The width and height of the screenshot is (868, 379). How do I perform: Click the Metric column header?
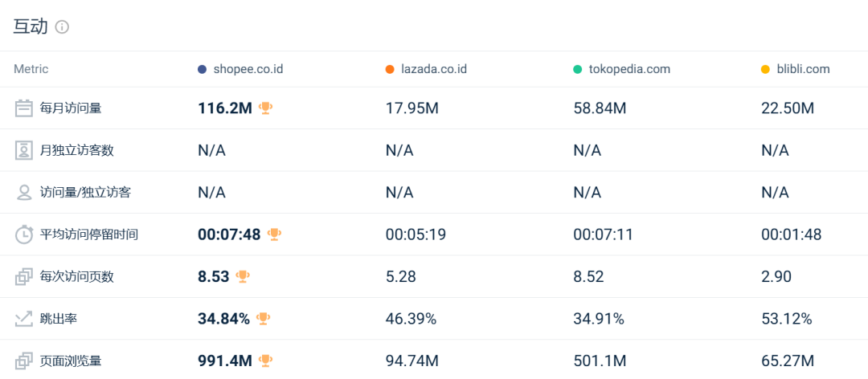pyautogui.click(x=31, y=69)
